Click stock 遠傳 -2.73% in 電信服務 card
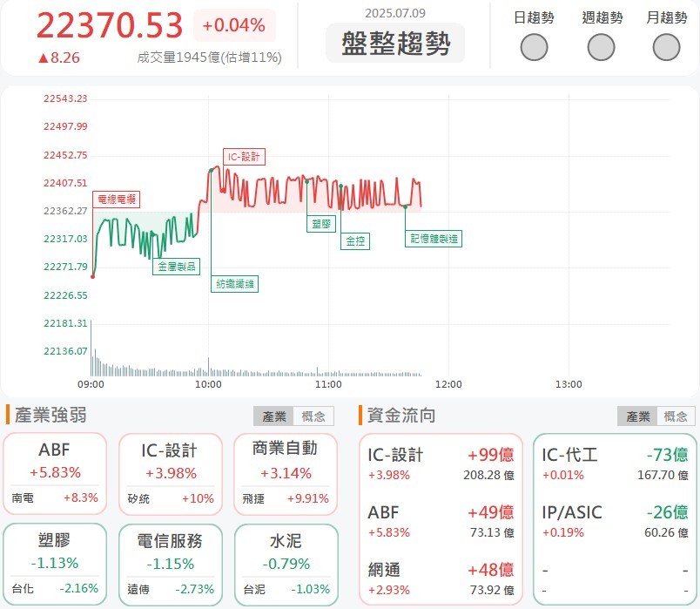 [x=171, y=589]
